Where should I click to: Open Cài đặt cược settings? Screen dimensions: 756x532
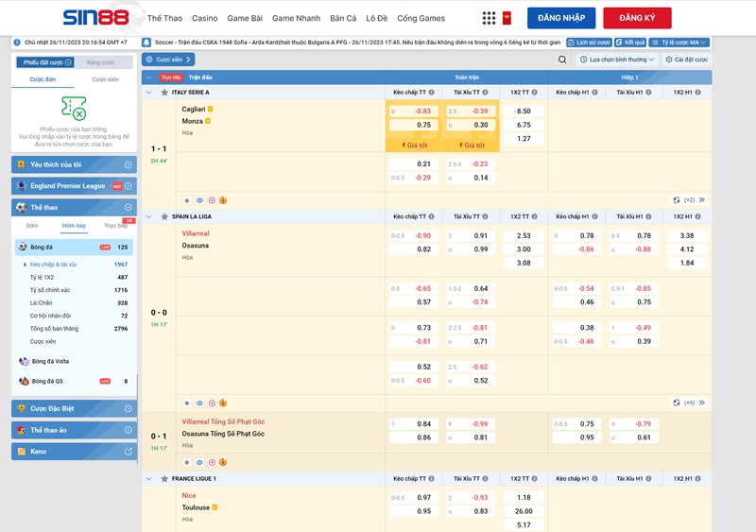[687, 60]
